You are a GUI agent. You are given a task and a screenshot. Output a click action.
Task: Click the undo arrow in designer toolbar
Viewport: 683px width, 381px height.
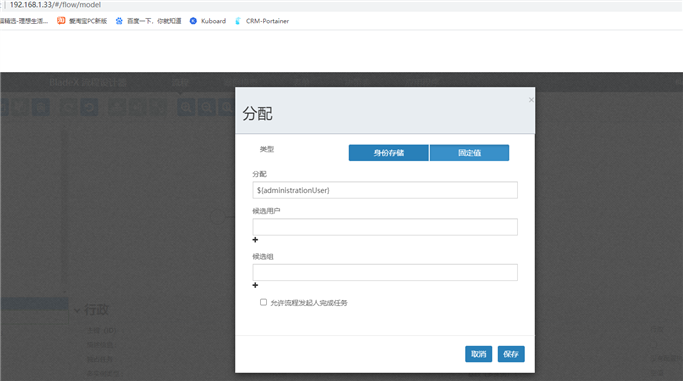(x=90, y=107)
